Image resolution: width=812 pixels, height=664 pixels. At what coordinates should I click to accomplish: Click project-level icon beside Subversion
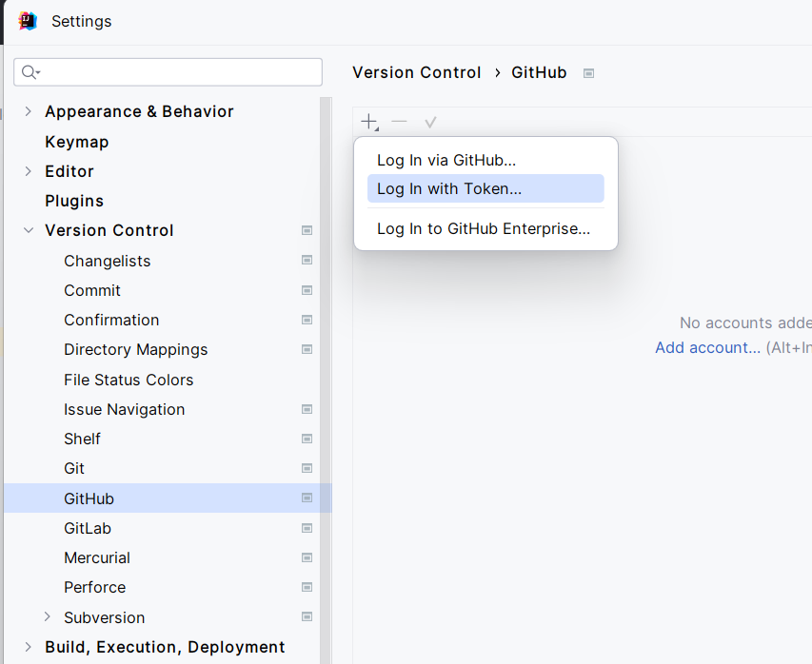click(307, 616)
